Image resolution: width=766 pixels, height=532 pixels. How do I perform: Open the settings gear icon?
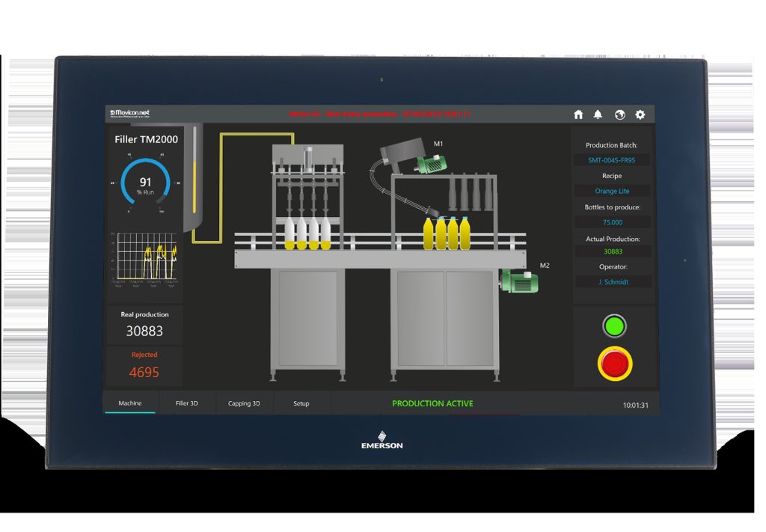coord(640,114)
